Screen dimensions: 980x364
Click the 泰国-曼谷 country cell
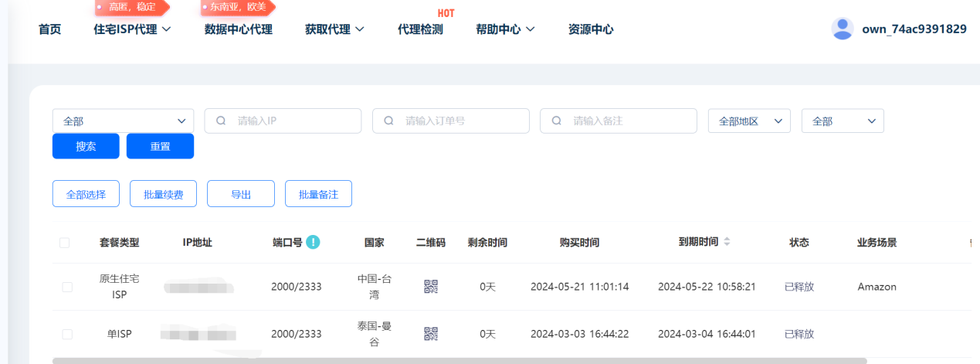[375, 334]
